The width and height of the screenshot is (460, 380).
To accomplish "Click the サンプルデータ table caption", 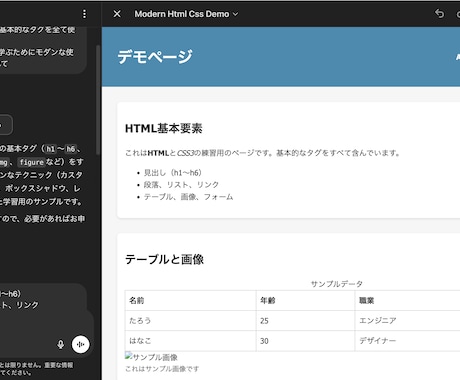I will [337, 284].
